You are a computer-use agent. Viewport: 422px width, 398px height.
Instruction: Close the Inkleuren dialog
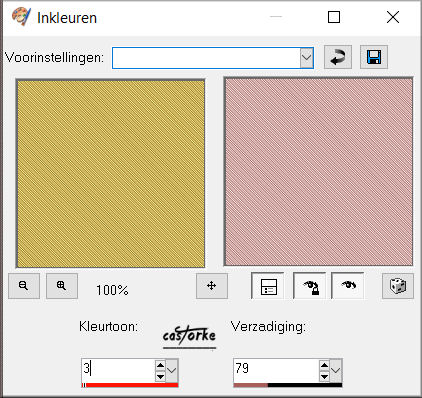(x=393, y=17)
